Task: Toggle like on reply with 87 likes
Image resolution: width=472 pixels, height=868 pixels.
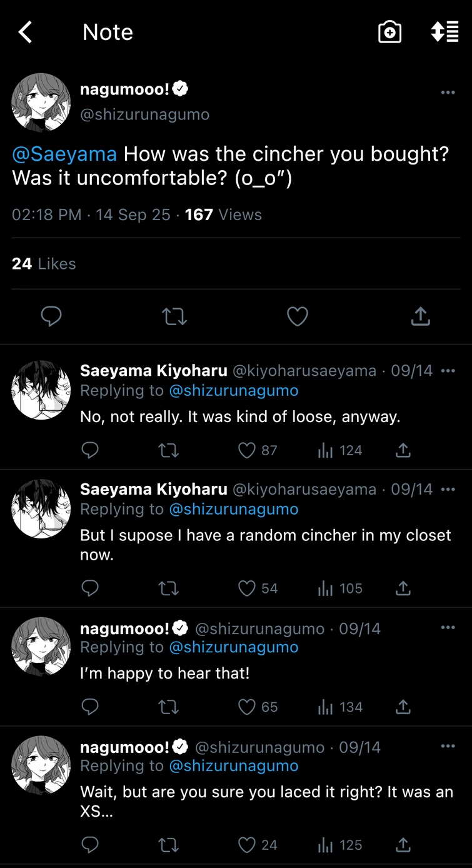Action: tap(248, 450)
